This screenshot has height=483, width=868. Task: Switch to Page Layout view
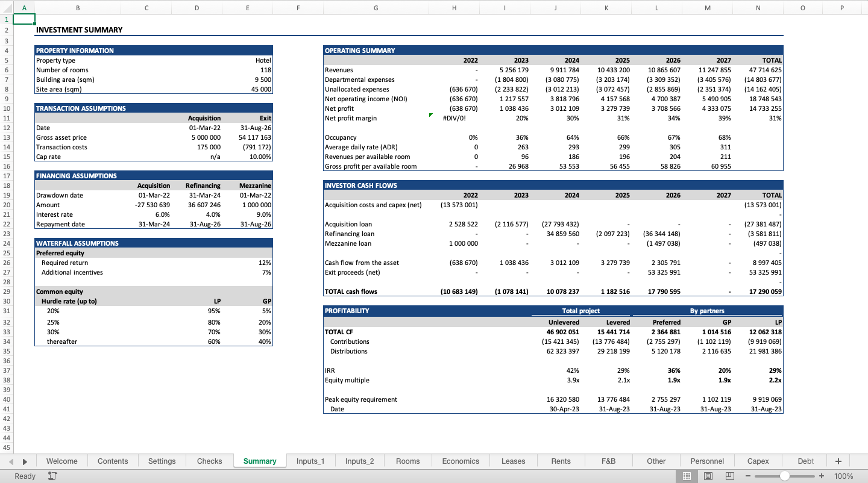pos(708,476)
